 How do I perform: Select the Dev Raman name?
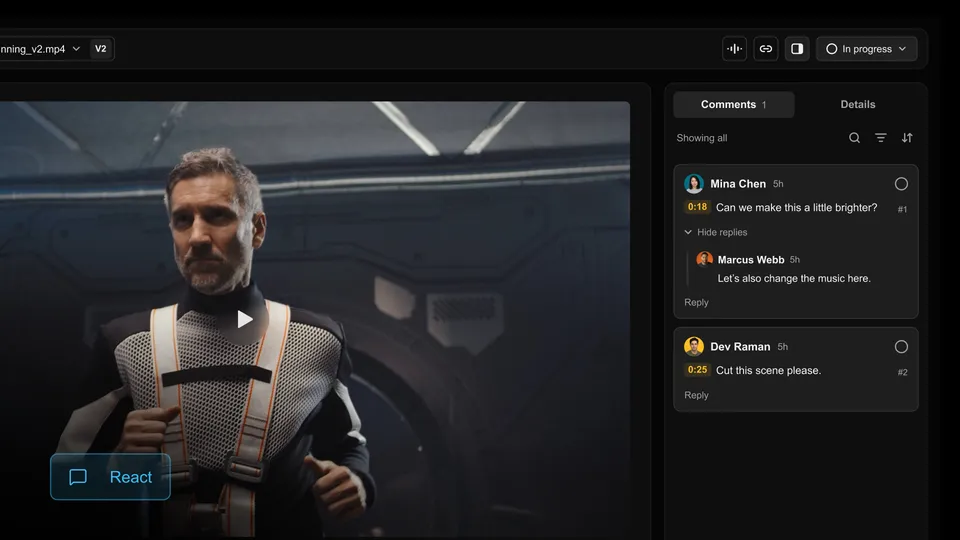(x=740, y=347)
